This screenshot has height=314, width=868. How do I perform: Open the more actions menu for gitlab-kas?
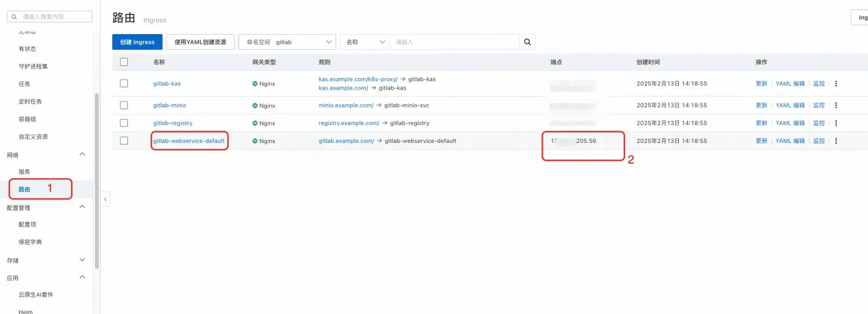(836, 84)
